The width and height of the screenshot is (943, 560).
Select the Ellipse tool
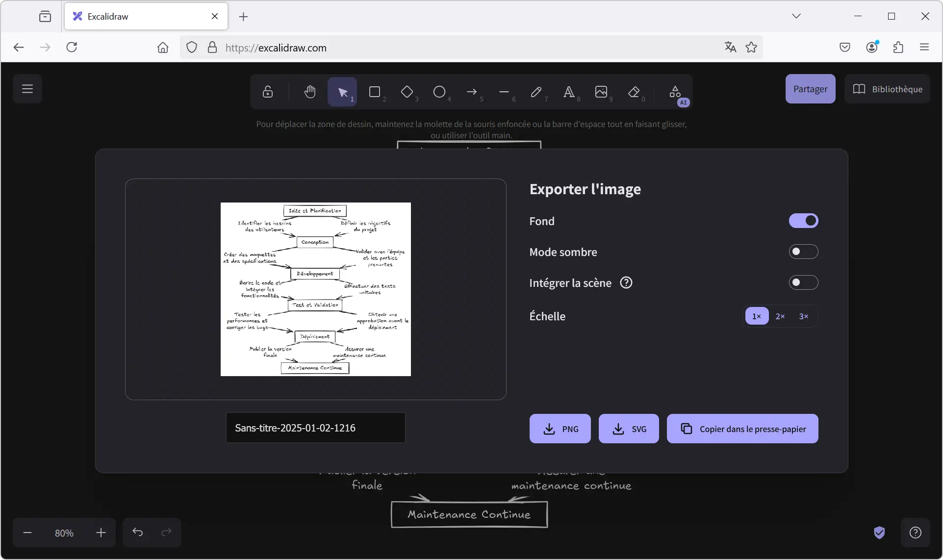pos(439,92)
